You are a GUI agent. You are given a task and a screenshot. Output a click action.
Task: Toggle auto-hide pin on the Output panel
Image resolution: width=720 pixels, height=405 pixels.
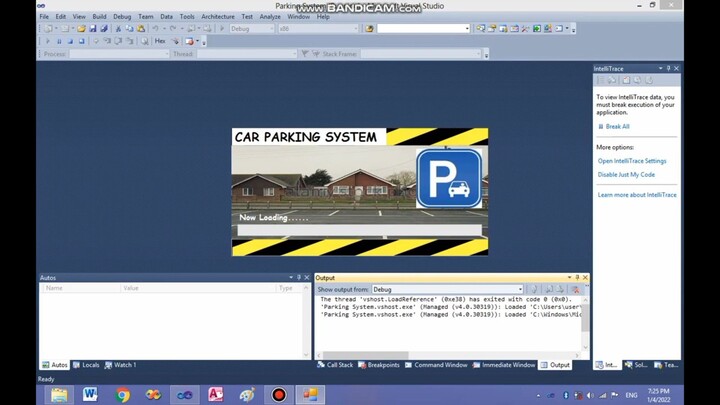(577, 277)
